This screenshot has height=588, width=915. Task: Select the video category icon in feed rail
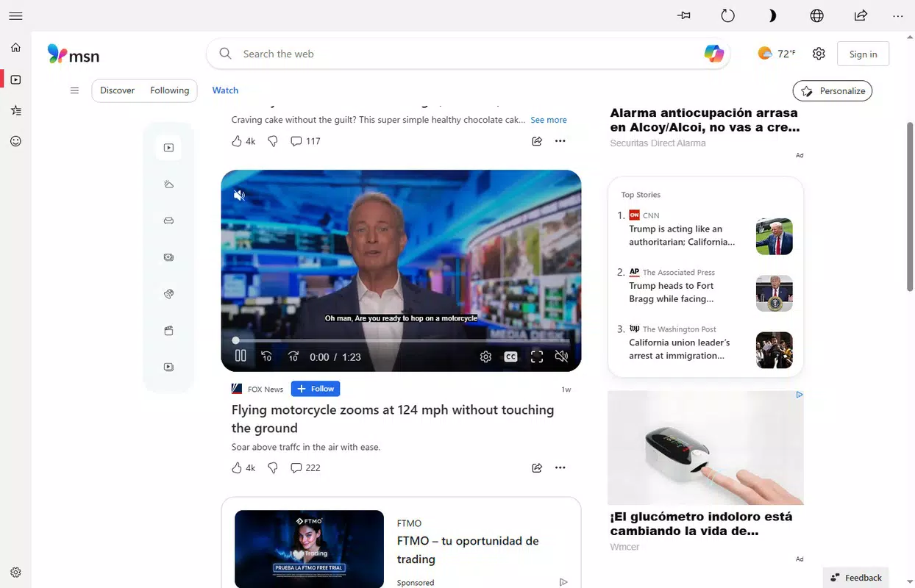point(168,148)
